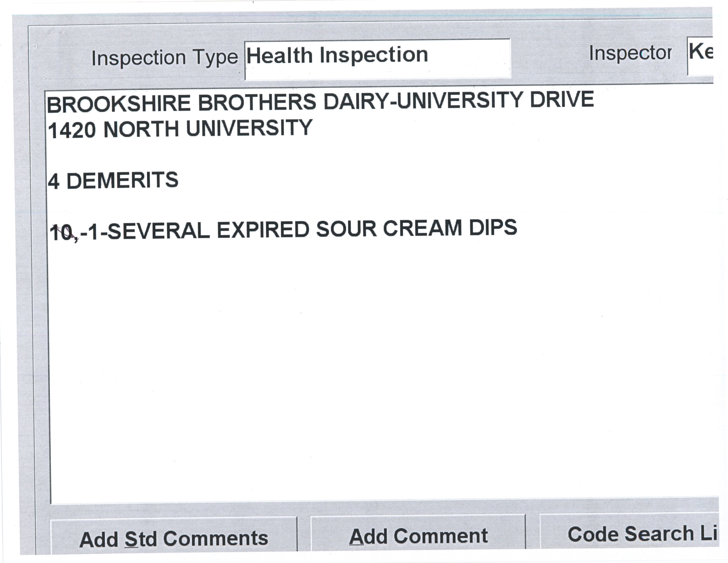Click the word DEMERITS

[x=122, y=180]
